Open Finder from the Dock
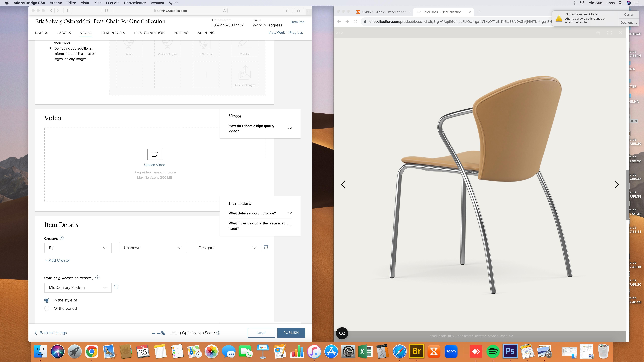644x362 pixels. coord(41,352)
